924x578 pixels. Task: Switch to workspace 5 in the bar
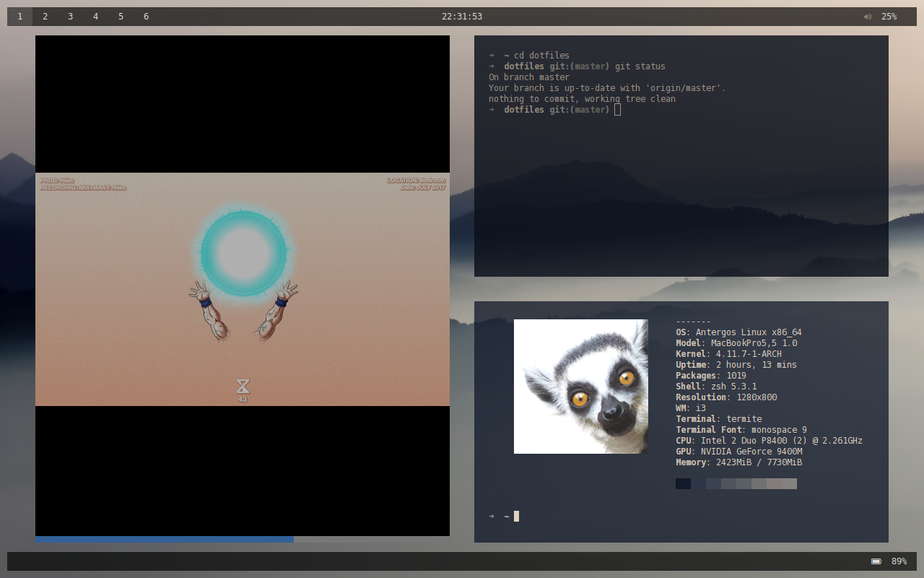121,17
